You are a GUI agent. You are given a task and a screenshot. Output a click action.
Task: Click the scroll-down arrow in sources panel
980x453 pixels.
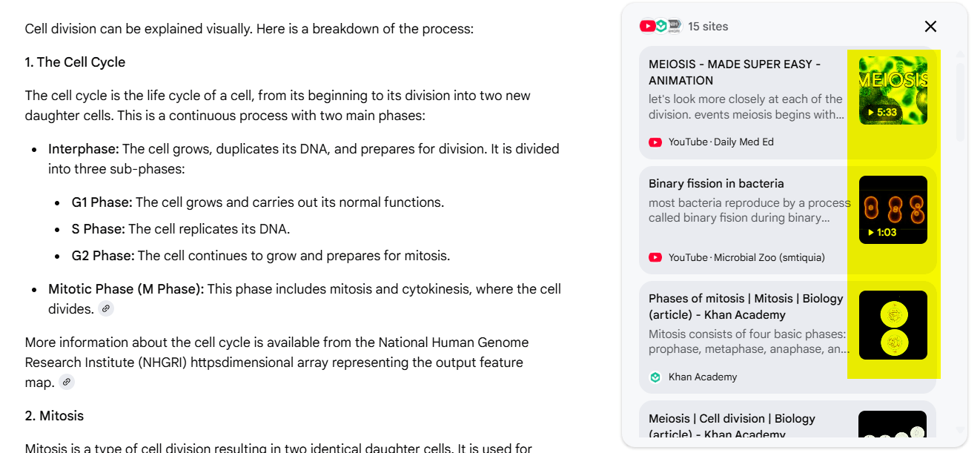click(x=961, y=430)
